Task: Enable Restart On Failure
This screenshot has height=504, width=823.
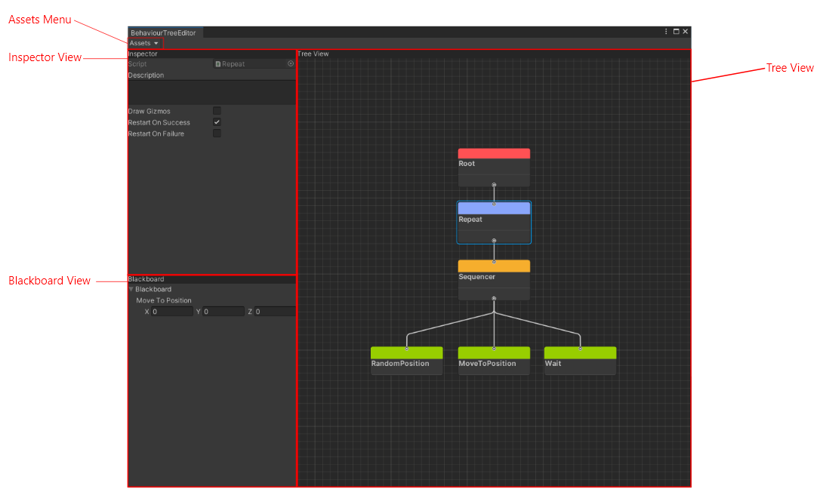Action: (x=217, y=133)
